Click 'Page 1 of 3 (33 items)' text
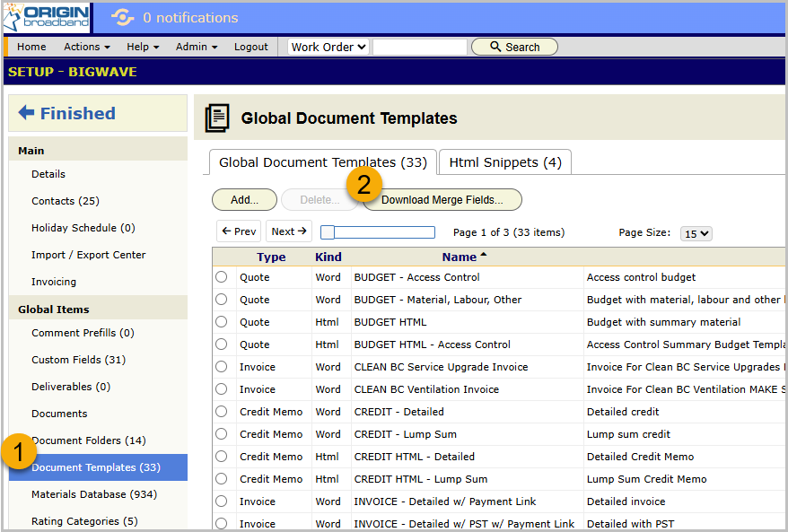 pos(509,232)
